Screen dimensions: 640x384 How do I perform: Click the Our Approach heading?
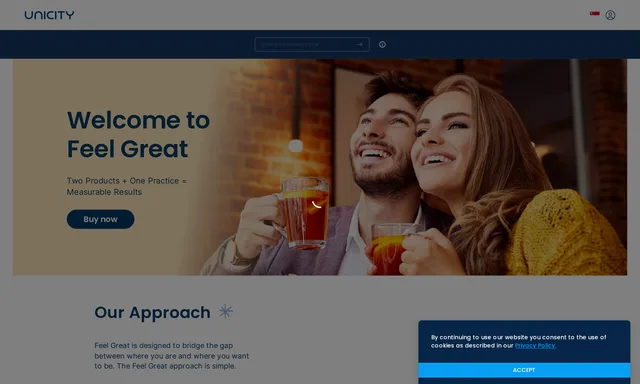pyautogui.click(x=152, y=313)
